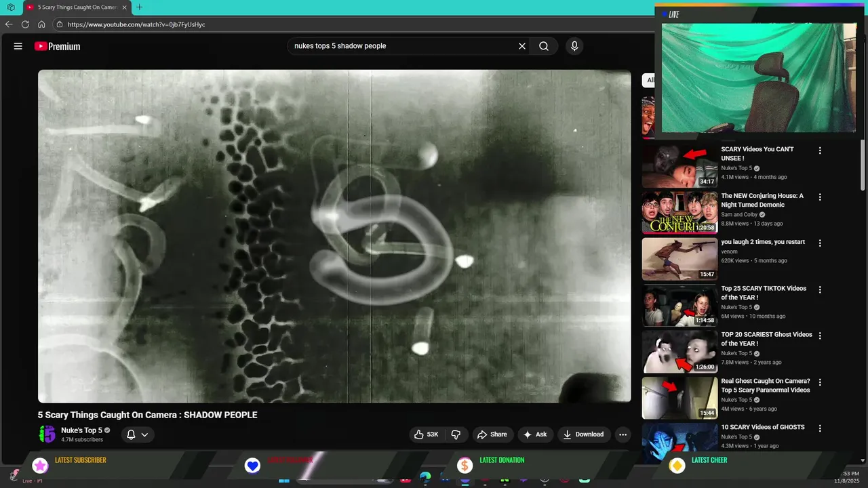Click the Latest Donation dollar icon

click(465, 466)
